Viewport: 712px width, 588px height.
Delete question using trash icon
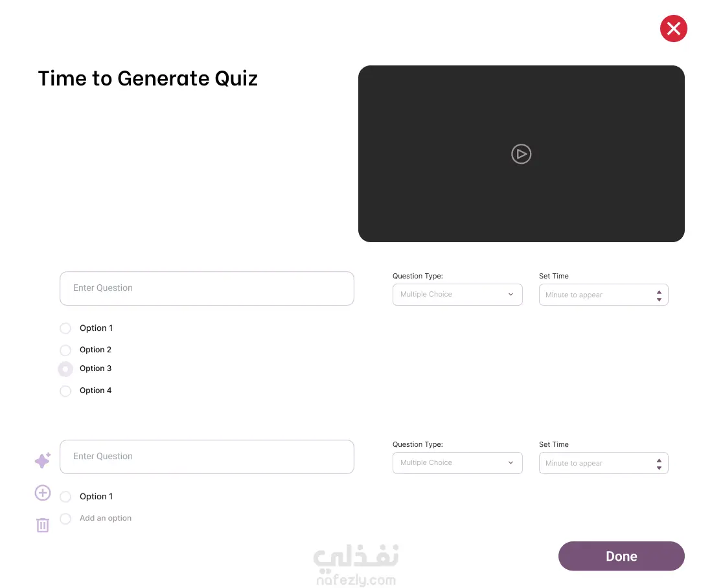pos(43,525)
